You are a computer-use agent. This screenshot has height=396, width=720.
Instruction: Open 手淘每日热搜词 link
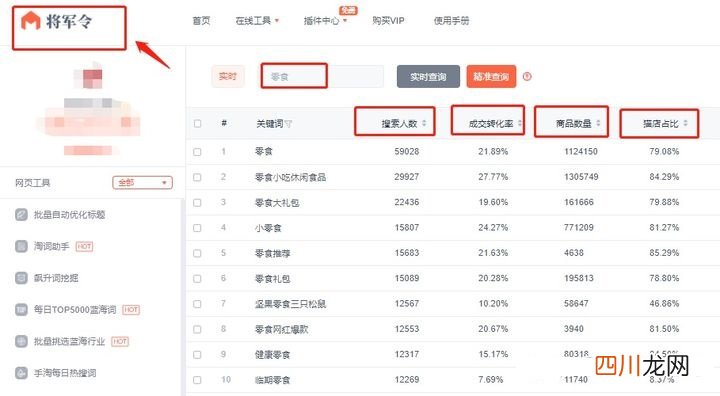pos(65,373)
